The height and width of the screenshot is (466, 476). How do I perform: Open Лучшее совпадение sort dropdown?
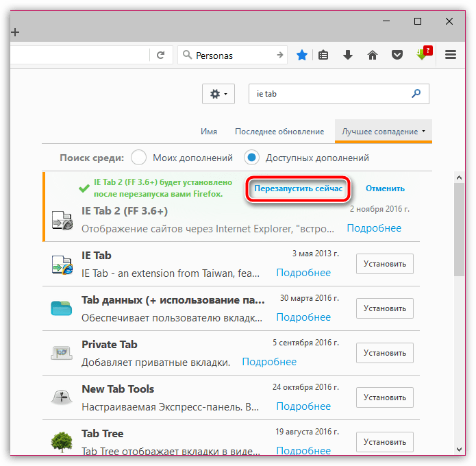click(384, 131)
